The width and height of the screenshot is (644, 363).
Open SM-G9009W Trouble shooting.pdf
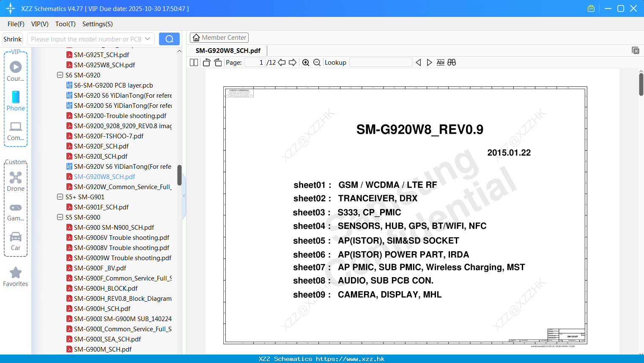click(123, 258)
